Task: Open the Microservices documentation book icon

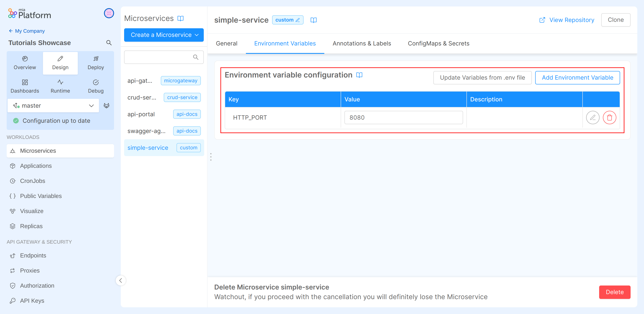Action: (181, 18)
